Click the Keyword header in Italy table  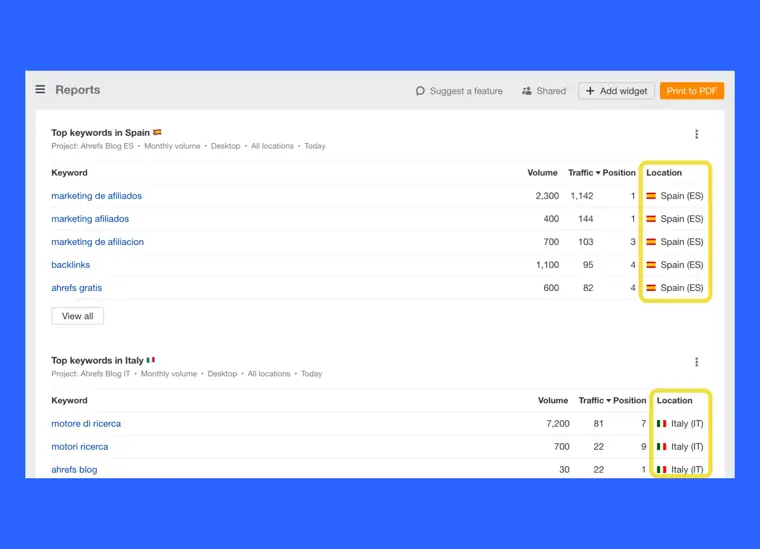click(69, 400)
